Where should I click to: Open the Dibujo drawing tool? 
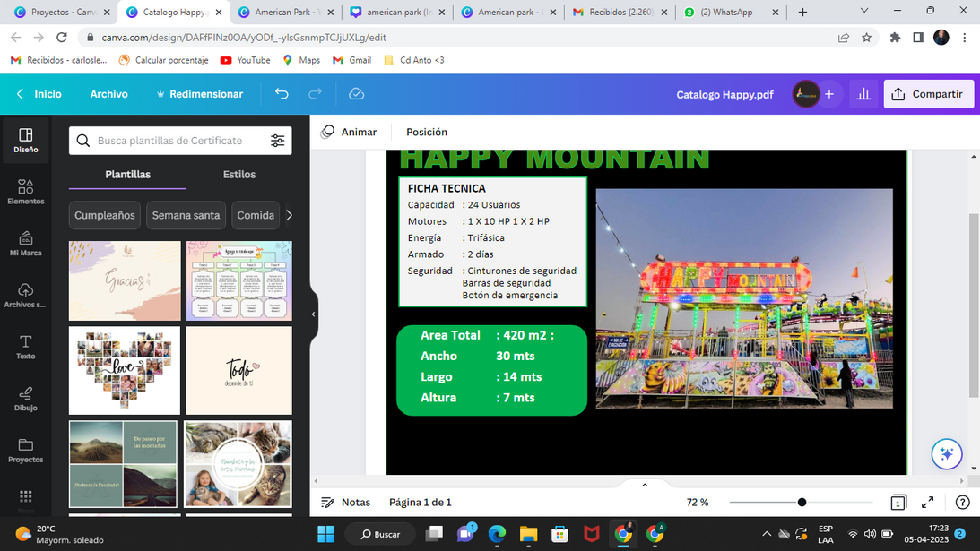26,399
